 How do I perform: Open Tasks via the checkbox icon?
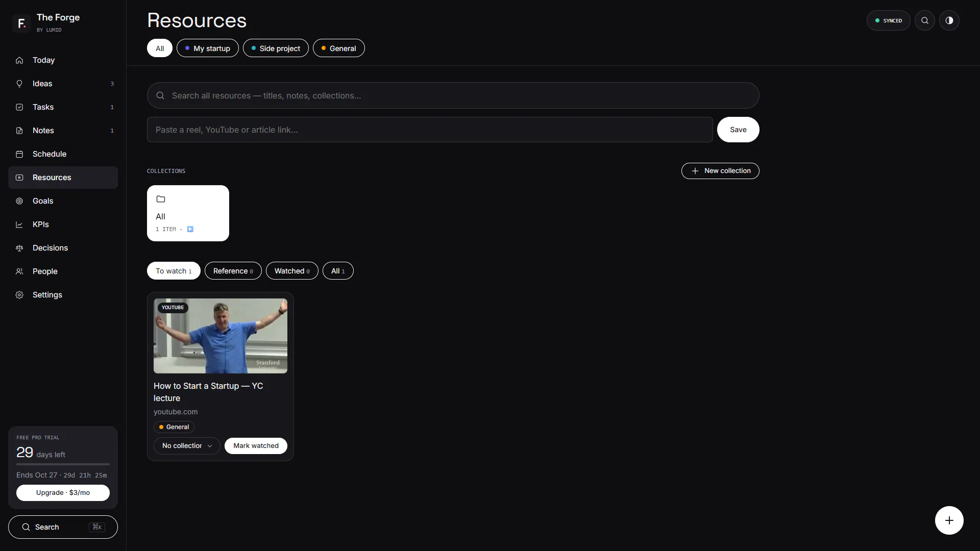19,107
